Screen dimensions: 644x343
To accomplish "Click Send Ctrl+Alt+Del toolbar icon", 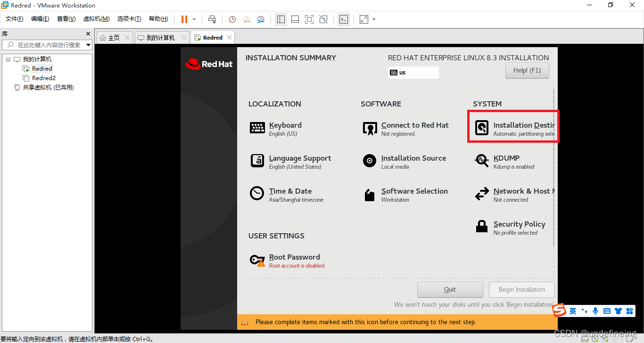I will tap(212, 19).
